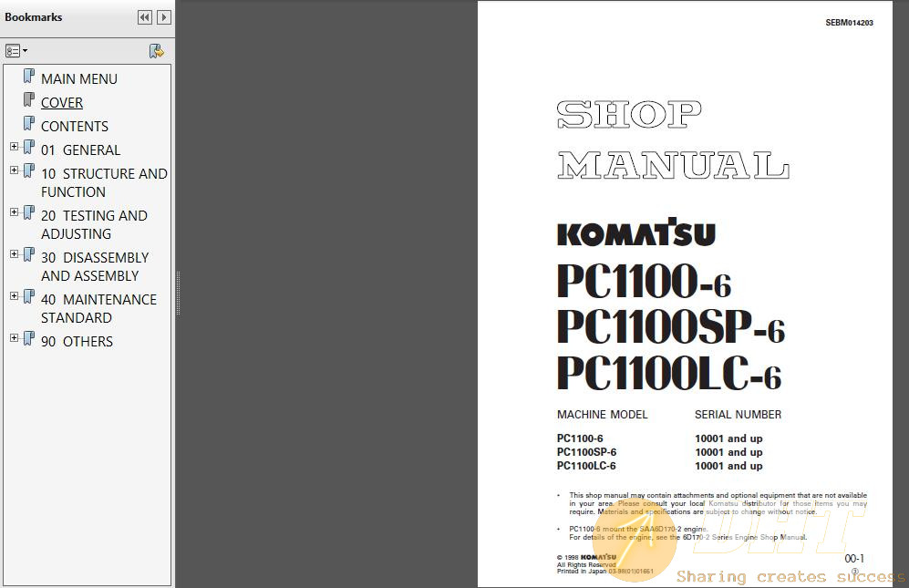This screenshot has height=588, width=909.
Task: Jump to the CONTENTS bookmark
Action: coord(75,127)
